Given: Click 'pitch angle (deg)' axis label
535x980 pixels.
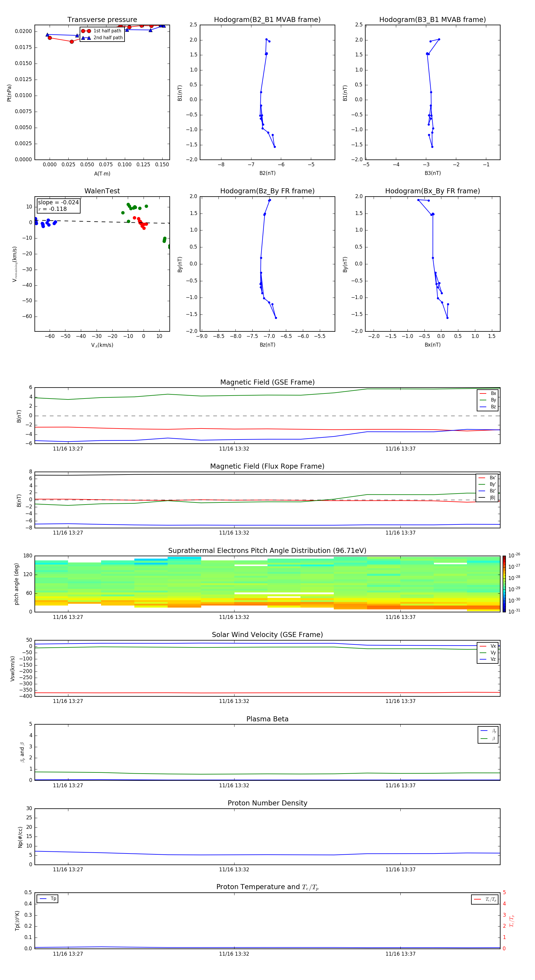Looking at the screenshot, I should tap(16, 584).
